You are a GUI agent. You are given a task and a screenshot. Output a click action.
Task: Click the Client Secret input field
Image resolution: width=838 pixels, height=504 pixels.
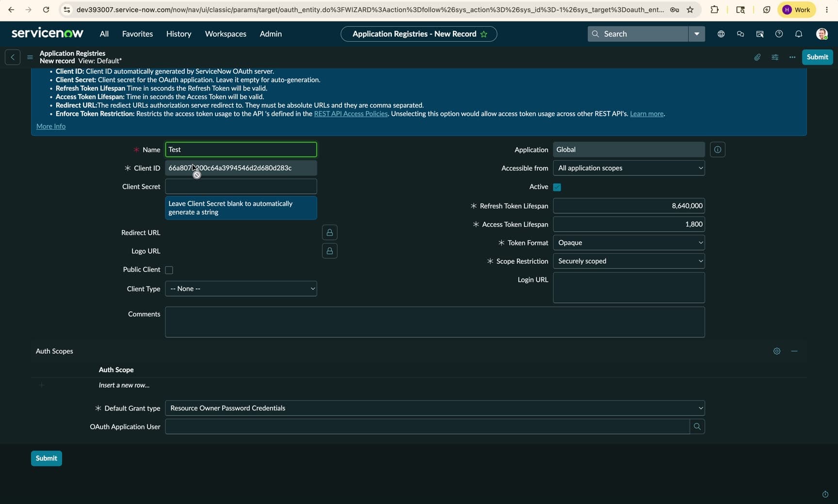pyautogui.click(x=241, y=187)
